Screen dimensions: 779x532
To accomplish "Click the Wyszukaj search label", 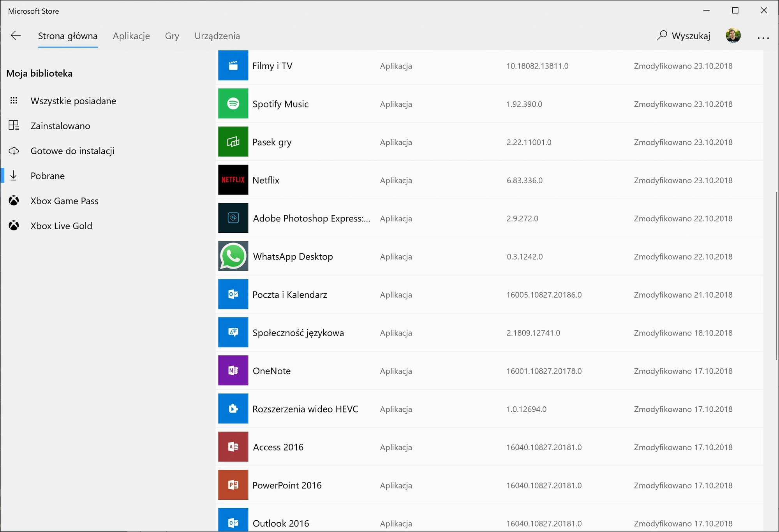I will click(691, 36).
